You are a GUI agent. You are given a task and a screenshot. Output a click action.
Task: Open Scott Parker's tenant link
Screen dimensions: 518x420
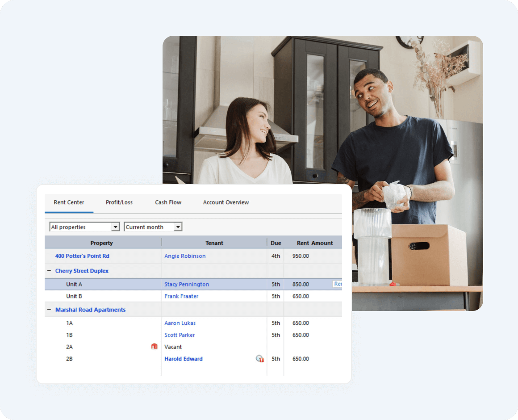(180, 335)
